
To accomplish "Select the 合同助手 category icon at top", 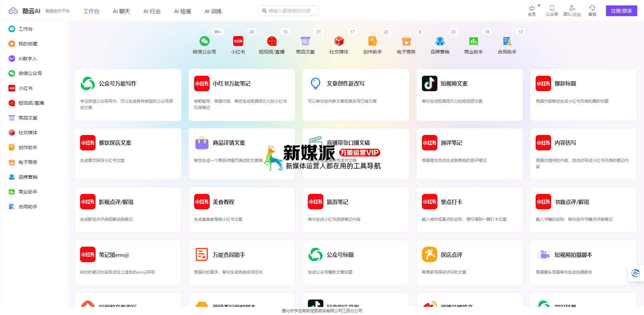I will point(507,41).
